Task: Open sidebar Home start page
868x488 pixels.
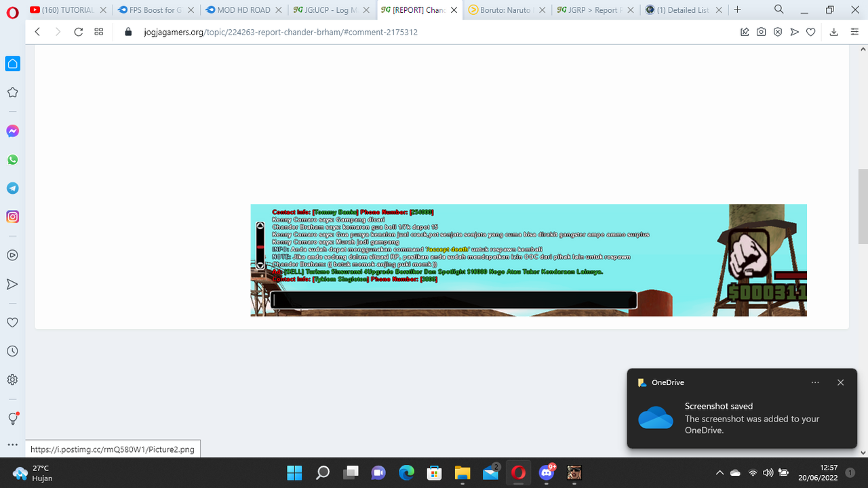Action: point(12,64)
